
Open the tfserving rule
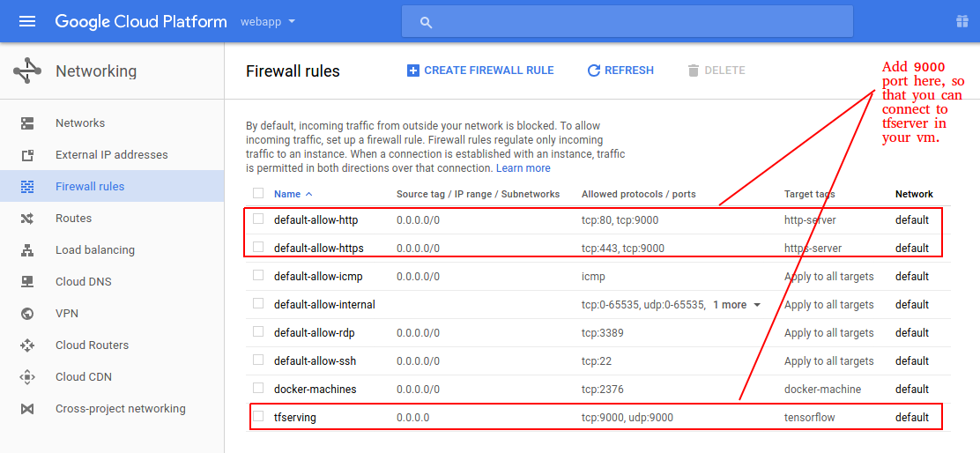pos(295,418)
